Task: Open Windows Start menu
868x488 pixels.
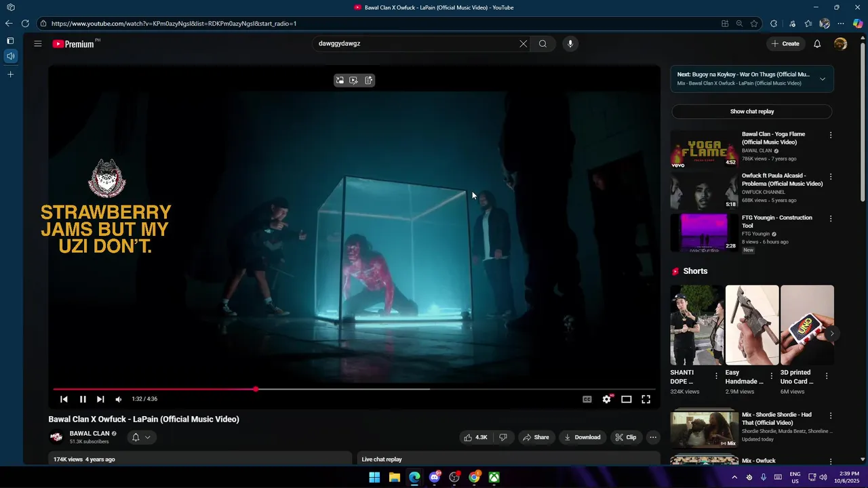Action: (374, 477)
